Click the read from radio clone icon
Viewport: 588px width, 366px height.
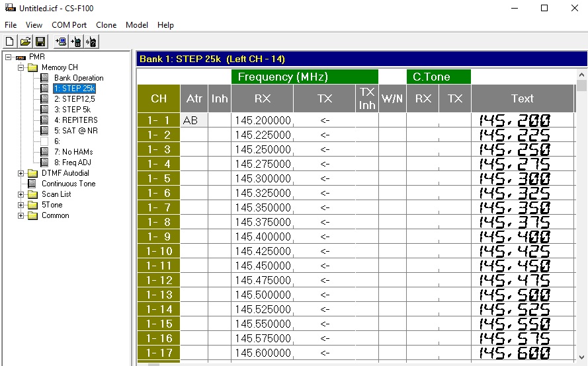pos(61,42)
